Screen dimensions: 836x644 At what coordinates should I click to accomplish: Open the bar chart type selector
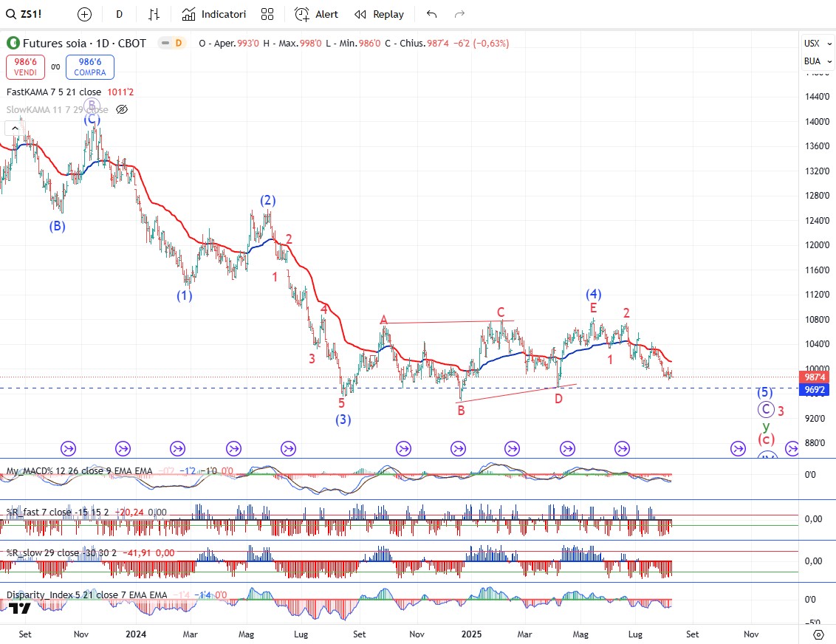pyautogui.click(x=154, y=14)
